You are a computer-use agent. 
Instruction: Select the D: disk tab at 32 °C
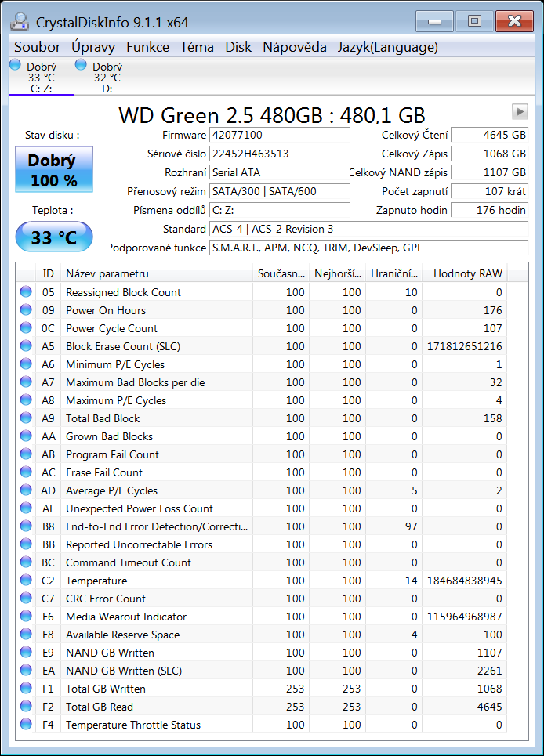point(107,78)
